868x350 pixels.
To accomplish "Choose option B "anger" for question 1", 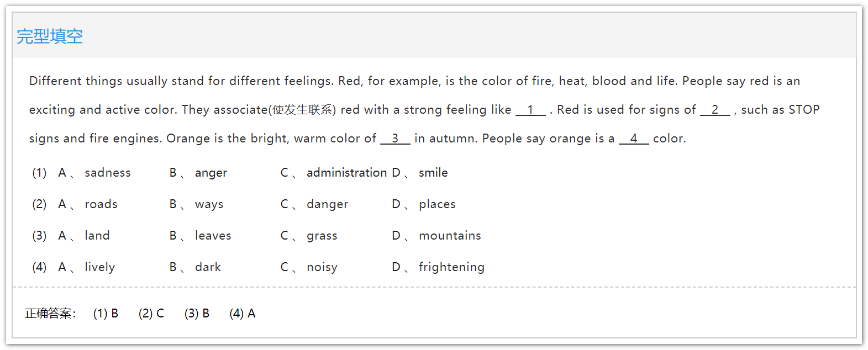I will [211, 173].
